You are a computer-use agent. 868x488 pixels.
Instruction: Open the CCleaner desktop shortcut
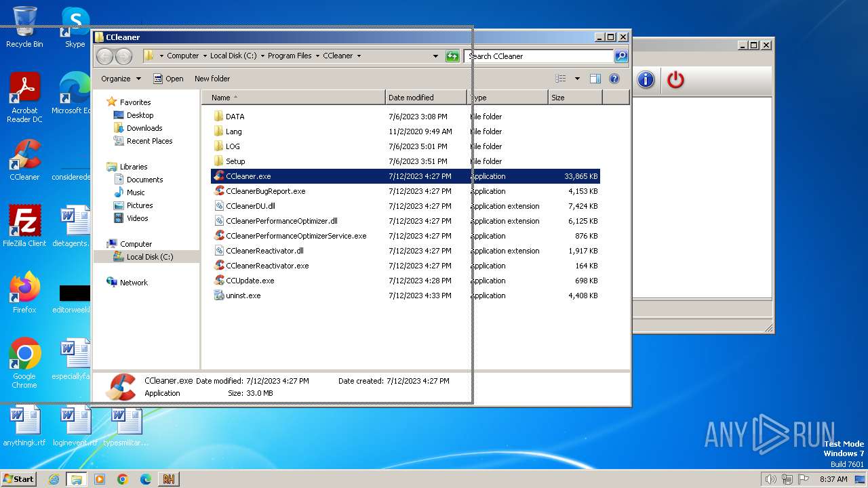point(24,160)
